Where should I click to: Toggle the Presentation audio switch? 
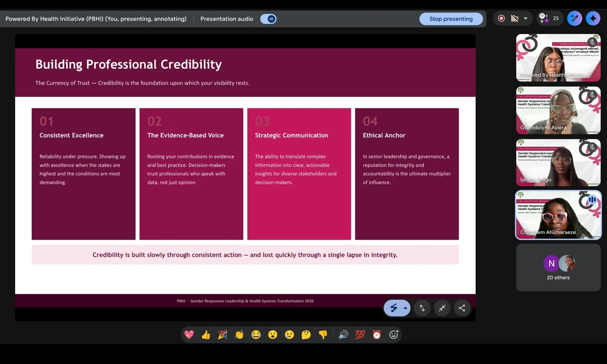point(268,19)
